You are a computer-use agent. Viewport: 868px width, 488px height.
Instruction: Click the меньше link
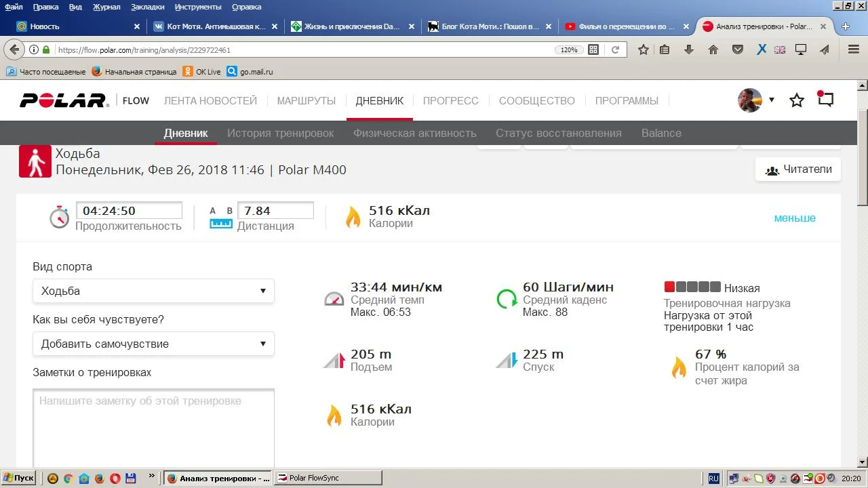click(795, 218)
